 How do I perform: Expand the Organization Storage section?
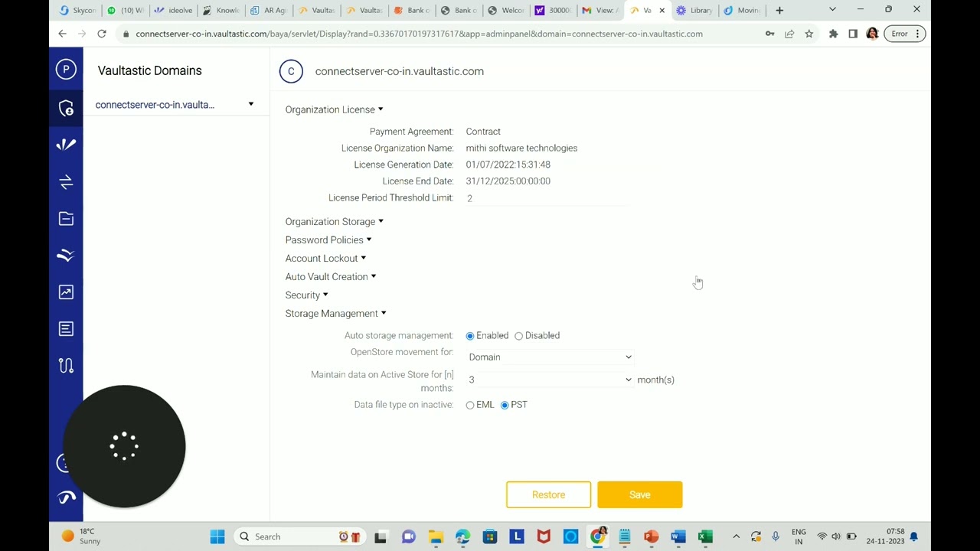click(335, 221)
